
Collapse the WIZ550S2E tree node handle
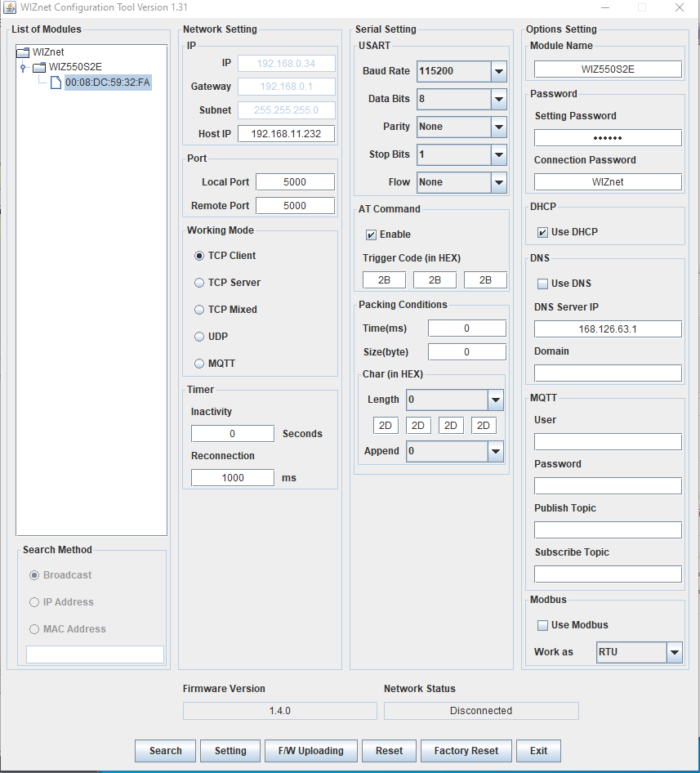pos(23,67)
